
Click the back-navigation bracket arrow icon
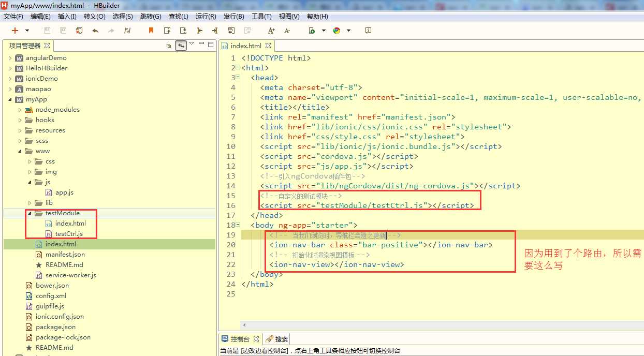(199, 31)
